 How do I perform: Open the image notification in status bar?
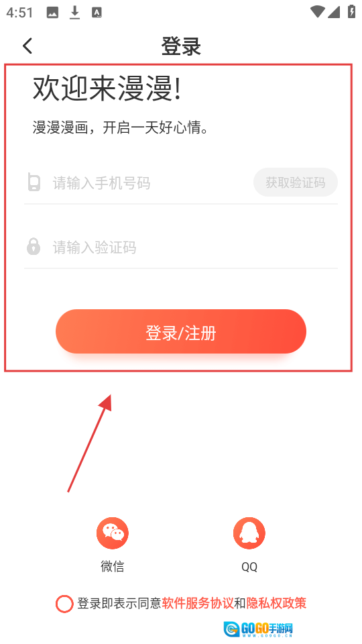click(52, 13)
